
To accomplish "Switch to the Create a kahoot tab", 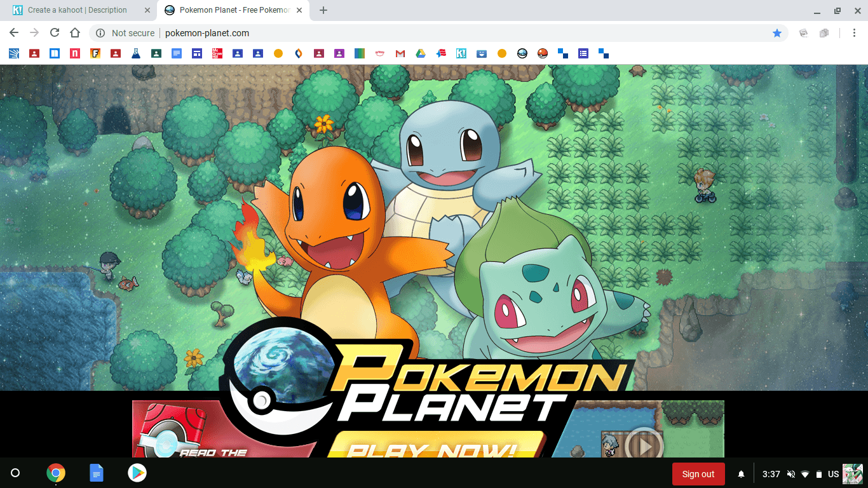I will [x=78, y=10].
